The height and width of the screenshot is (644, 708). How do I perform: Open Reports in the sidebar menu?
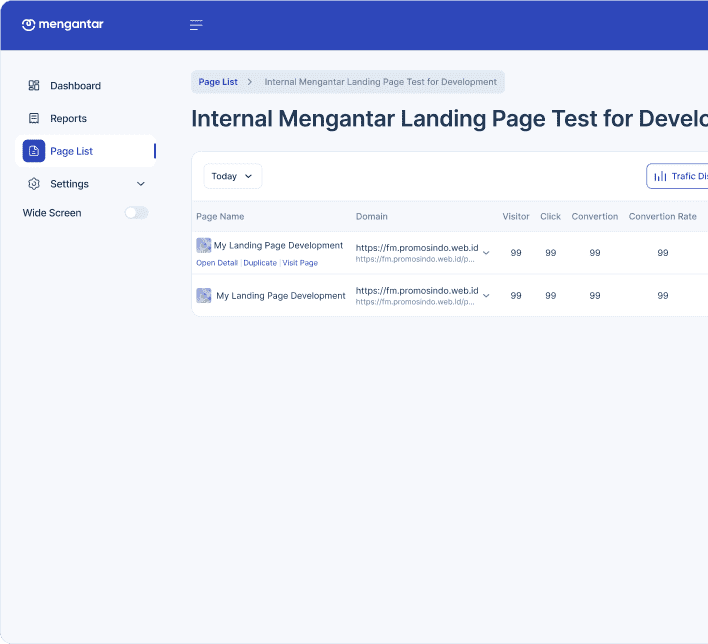point(68,118)
